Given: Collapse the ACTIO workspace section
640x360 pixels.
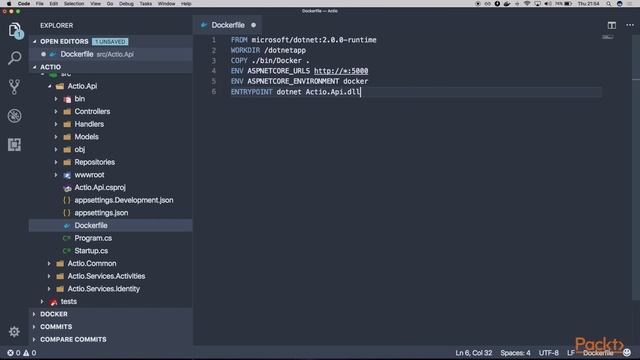Looking at the screenshot, I should pos(35,67).
